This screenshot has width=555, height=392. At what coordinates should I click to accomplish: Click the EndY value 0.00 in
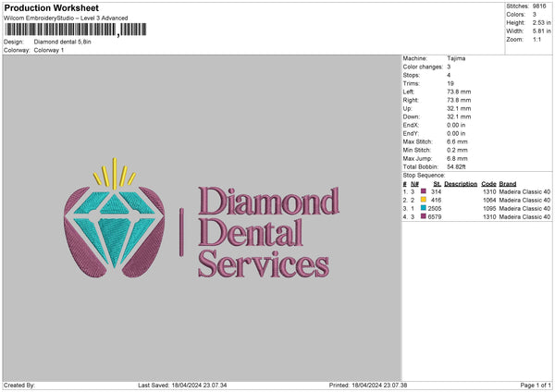(456, 133)
